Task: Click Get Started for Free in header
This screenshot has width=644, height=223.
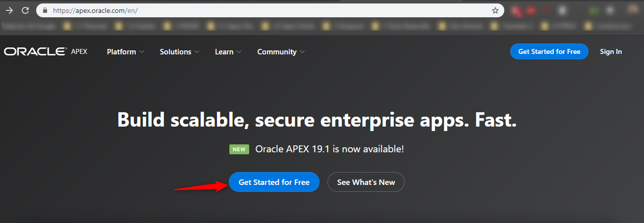Action: pos(549,51)
